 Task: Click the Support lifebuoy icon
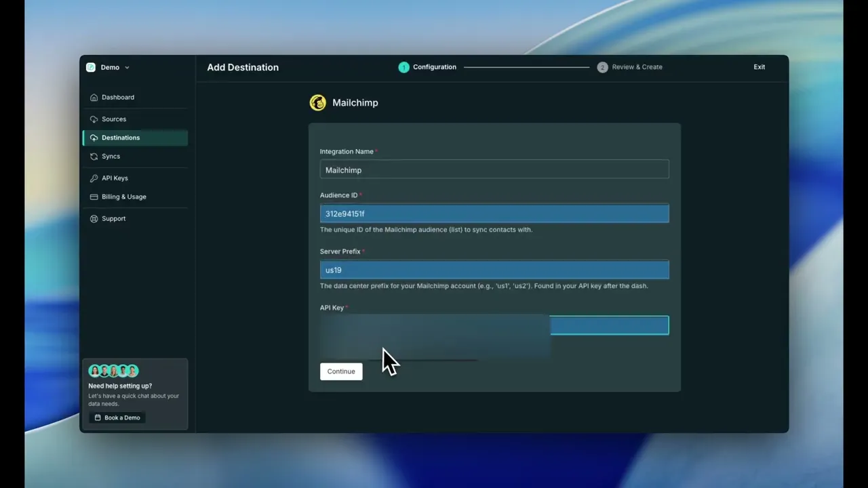94,219
